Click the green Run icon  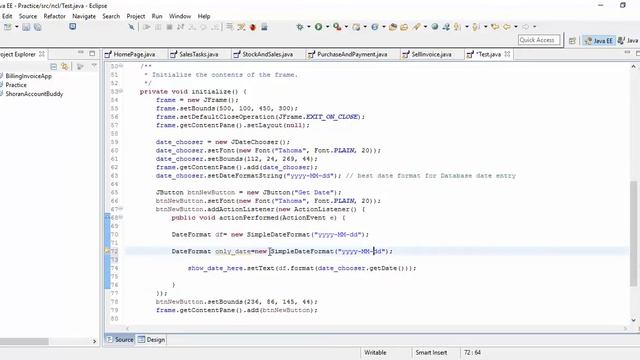click(x=318, y=27)
